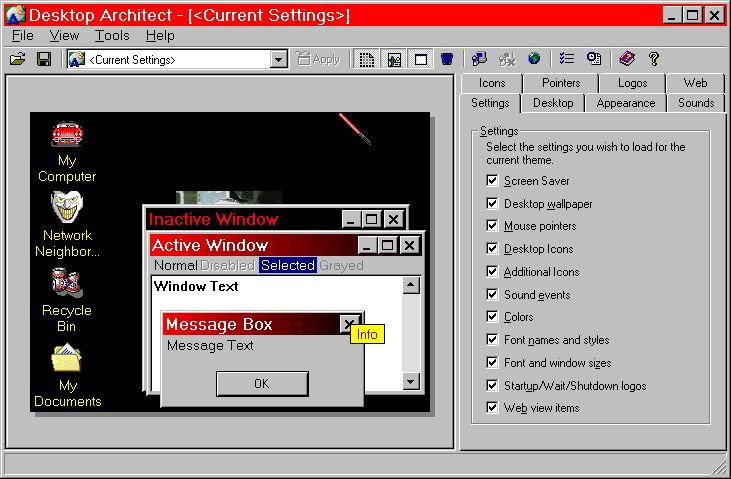Maximize the Active Window preview

point(387,245)
